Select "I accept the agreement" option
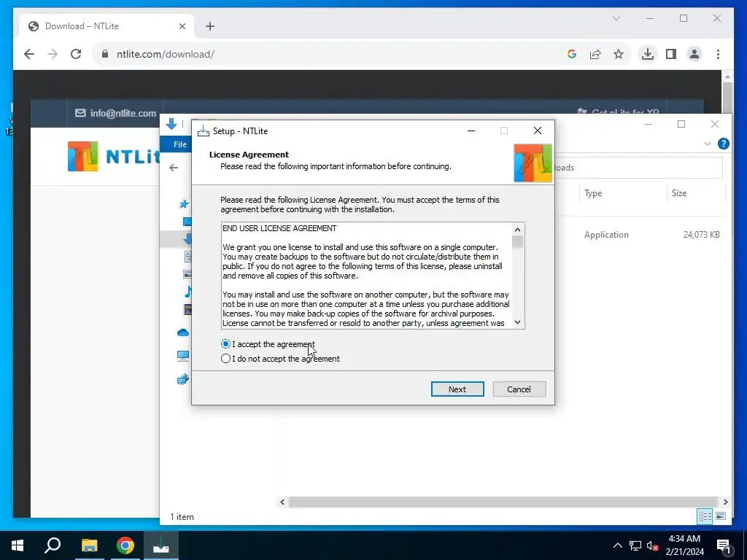 [268, 344]
